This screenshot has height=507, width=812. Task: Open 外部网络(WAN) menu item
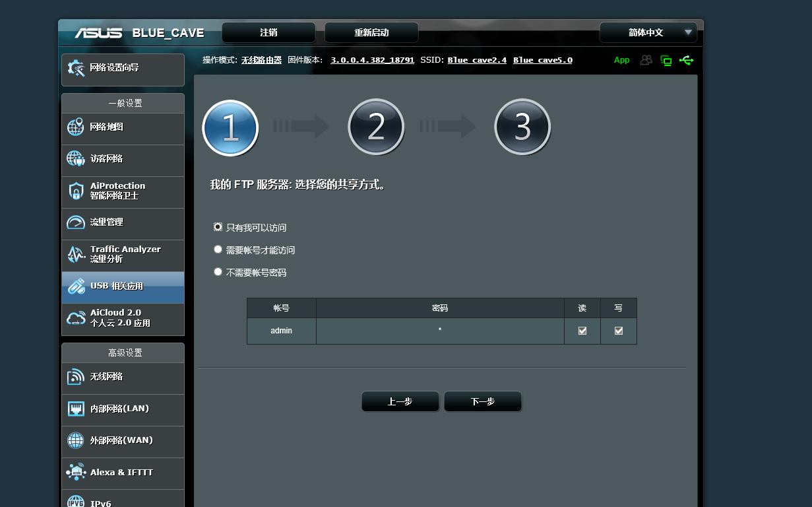[x=123, y=442]
